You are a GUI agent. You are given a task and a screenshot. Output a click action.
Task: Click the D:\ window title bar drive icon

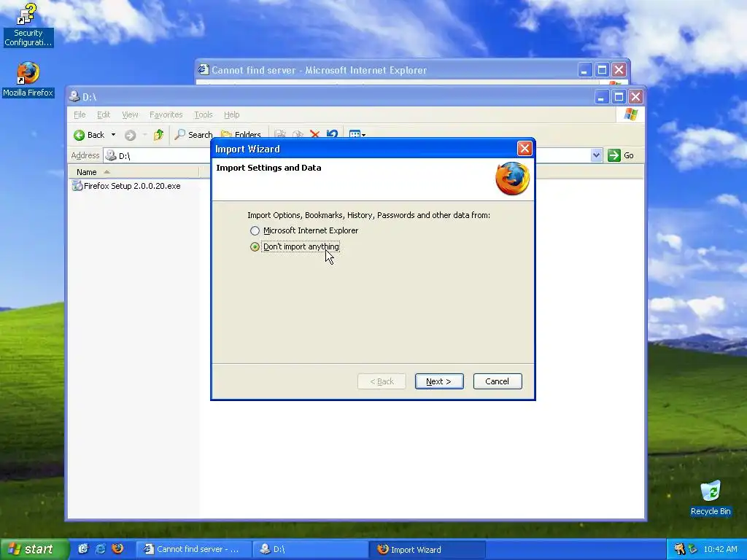pyautogui.click(x=74, y=96)
